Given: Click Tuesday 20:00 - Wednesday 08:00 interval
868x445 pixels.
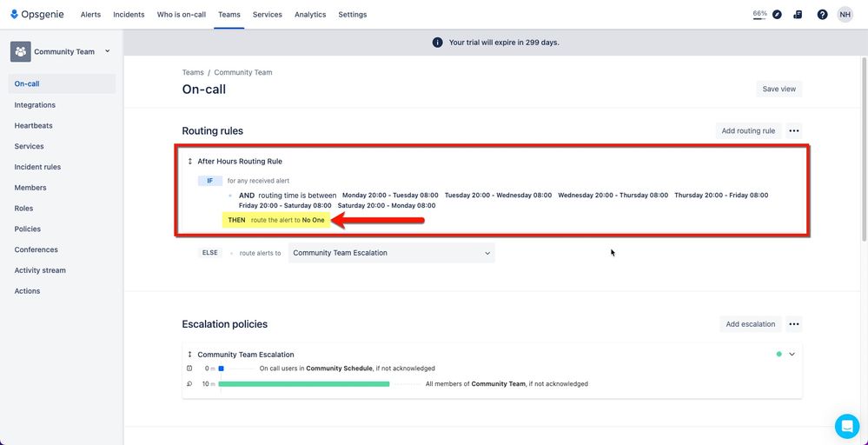Looking at the screenshot, I should pyautogui.click(x=498, y=196).
